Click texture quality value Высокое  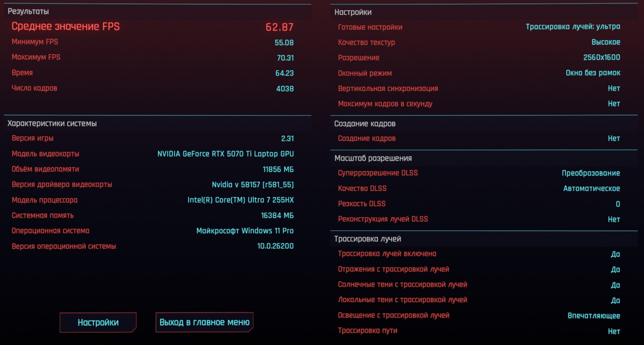coord(606,42)
